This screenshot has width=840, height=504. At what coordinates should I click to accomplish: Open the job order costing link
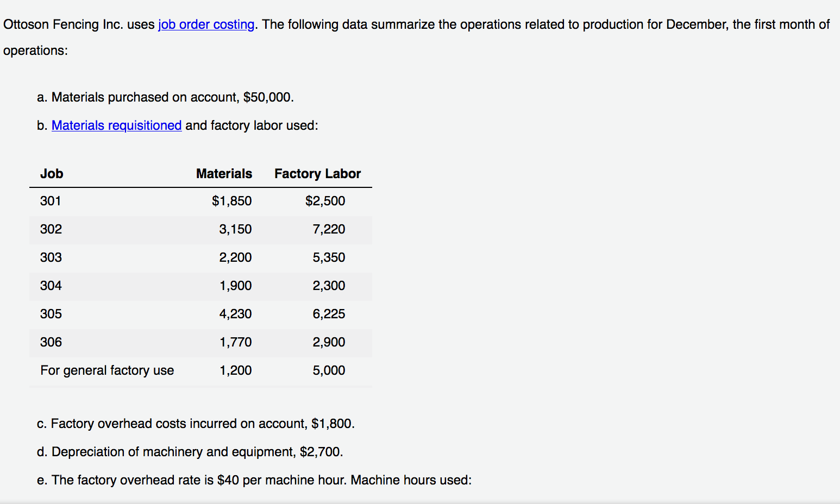(205, 24)
